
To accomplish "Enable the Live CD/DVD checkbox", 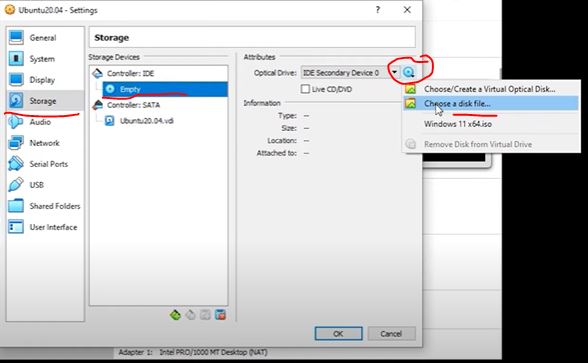I will 306,89.
